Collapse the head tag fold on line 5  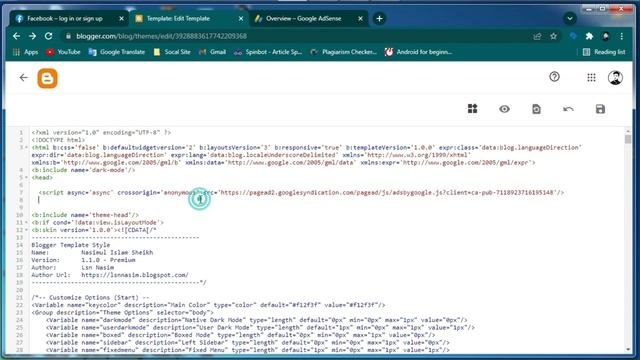pyautogui.click(x=27, y=178)
